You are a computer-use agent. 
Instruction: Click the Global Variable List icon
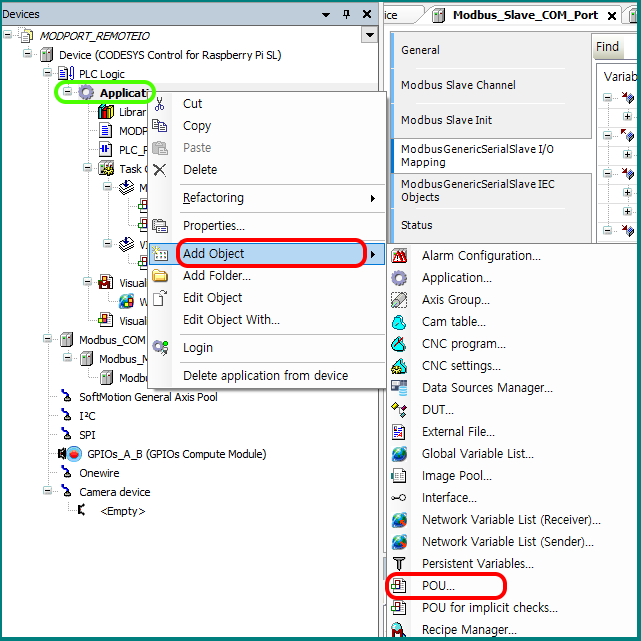click(400, 454)
